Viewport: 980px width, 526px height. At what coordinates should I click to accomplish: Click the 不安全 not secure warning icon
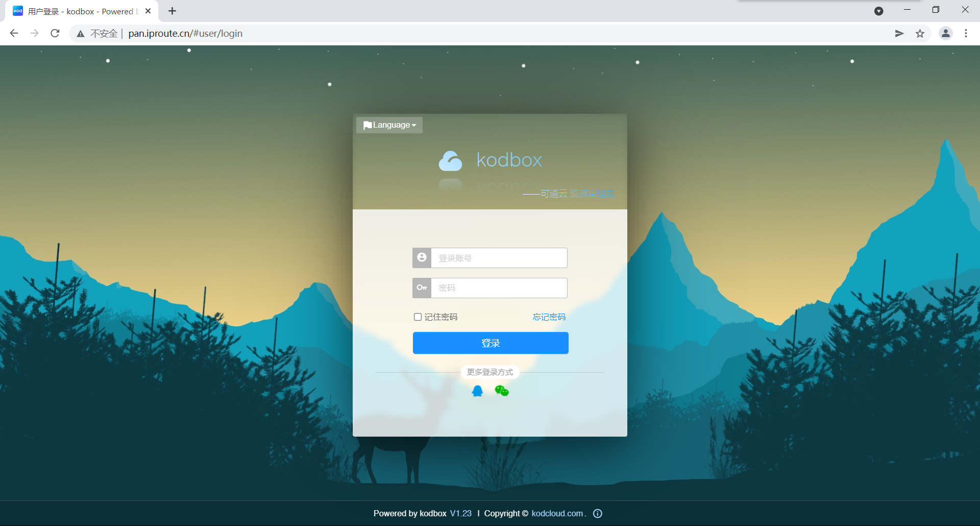[81, 34]
